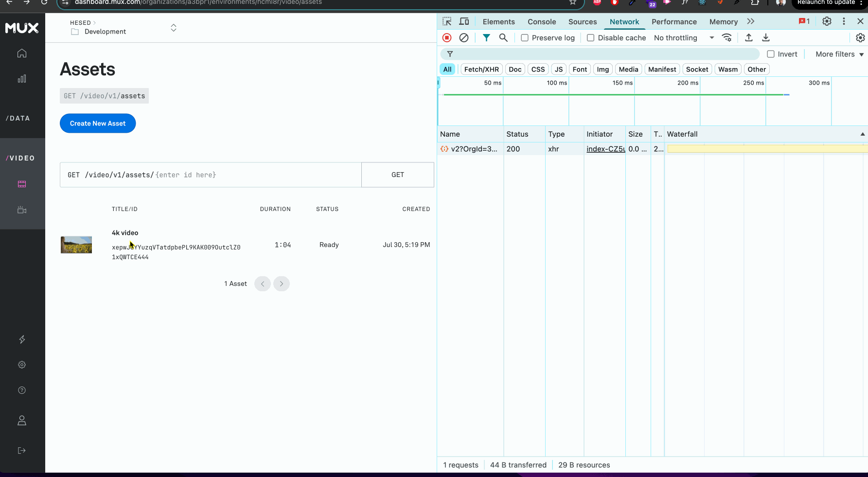This screenshot has width=868, height=477.
Task: Click the Mux logo
Action: pos(22,28)
